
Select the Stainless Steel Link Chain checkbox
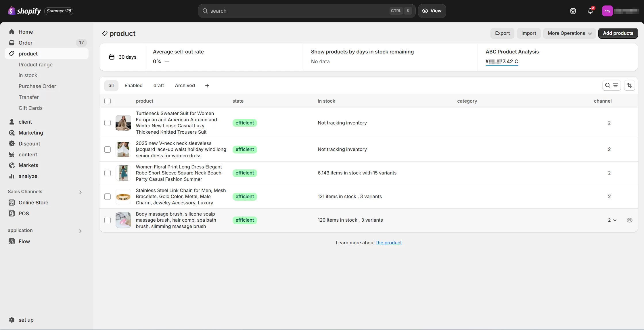(x=108, y=197)
